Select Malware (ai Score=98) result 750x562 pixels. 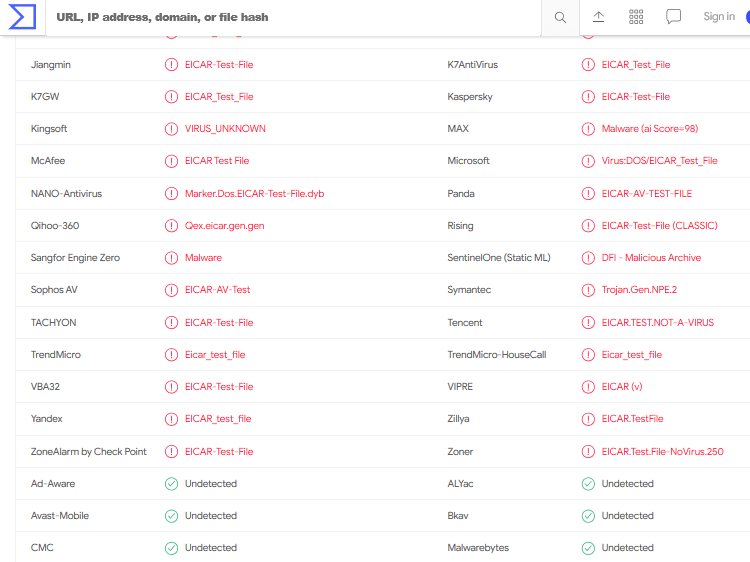click(650, 129)
